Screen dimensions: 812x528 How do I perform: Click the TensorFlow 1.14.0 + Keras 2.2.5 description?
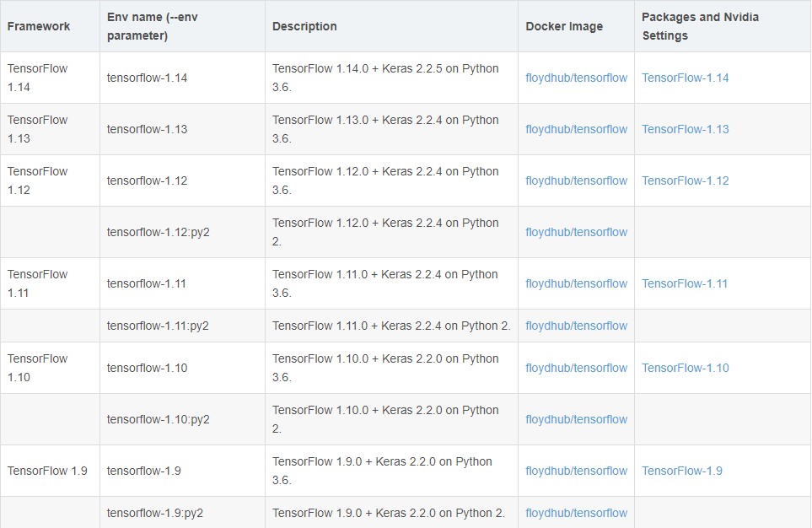click(385, 78)
